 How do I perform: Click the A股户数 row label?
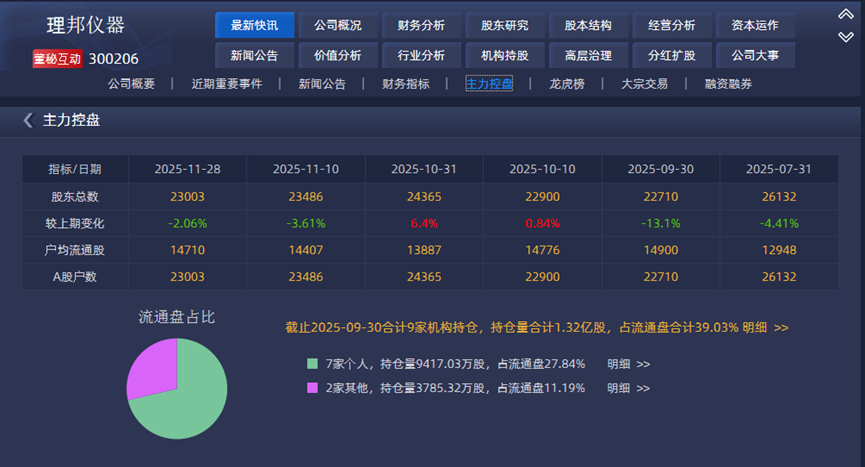(75, 277)
